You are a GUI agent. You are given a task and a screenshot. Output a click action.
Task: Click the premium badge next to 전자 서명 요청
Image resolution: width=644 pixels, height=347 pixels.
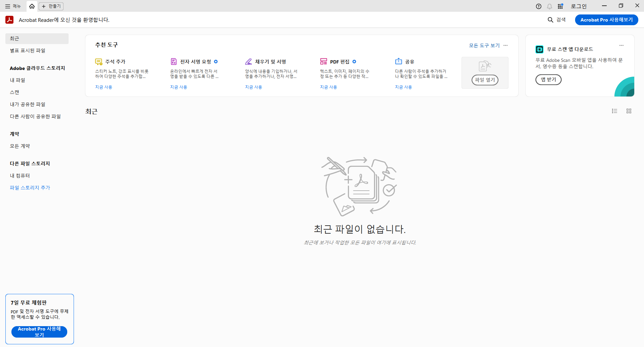[x=216, y=62]
